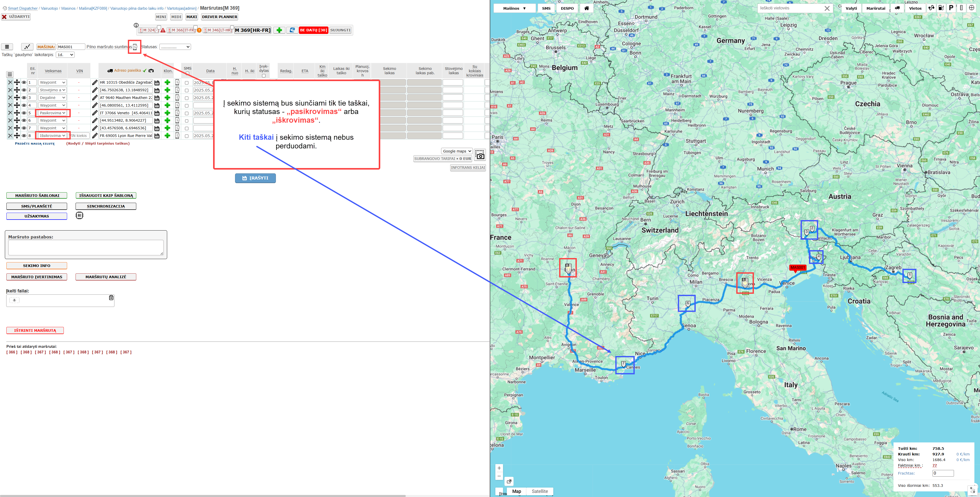Switch to MIDI view
Image resolution: width=980 pixels, height=497 pixels.
tap(176, 17)
